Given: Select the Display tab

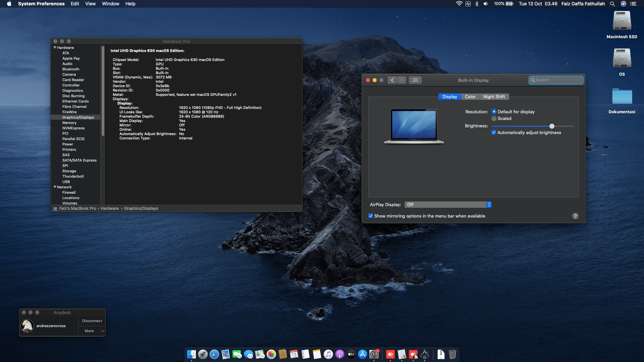Looking at the screenshot, I should coord(449,97).
